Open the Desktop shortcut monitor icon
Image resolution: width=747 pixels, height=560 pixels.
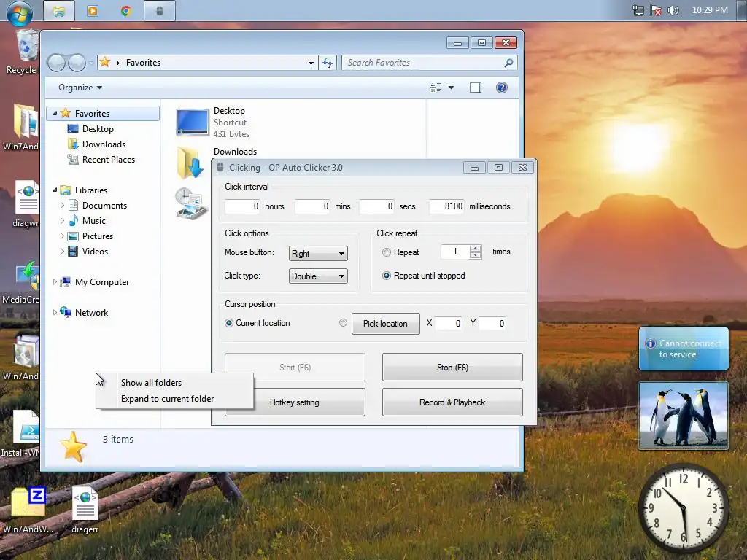192,122
